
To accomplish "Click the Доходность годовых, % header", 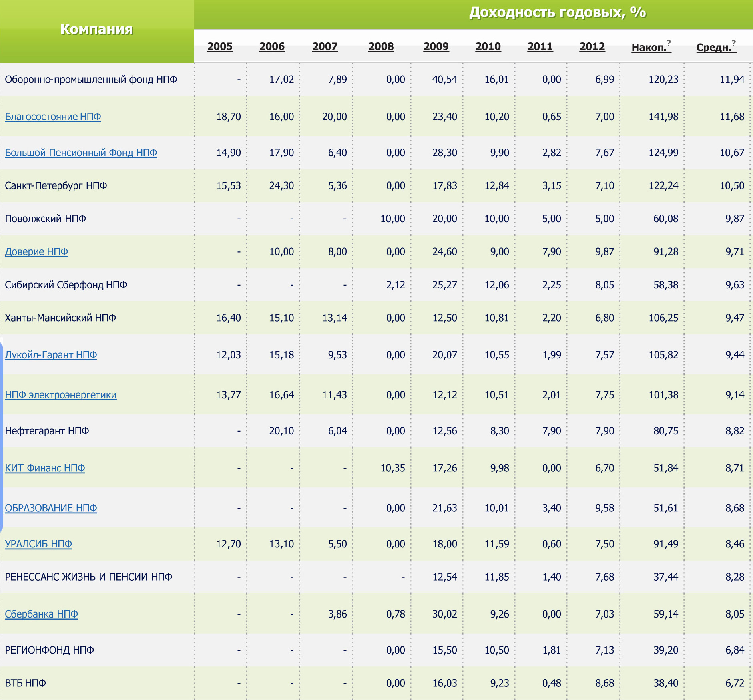I will pyautogui.click(x=557, y=12).
